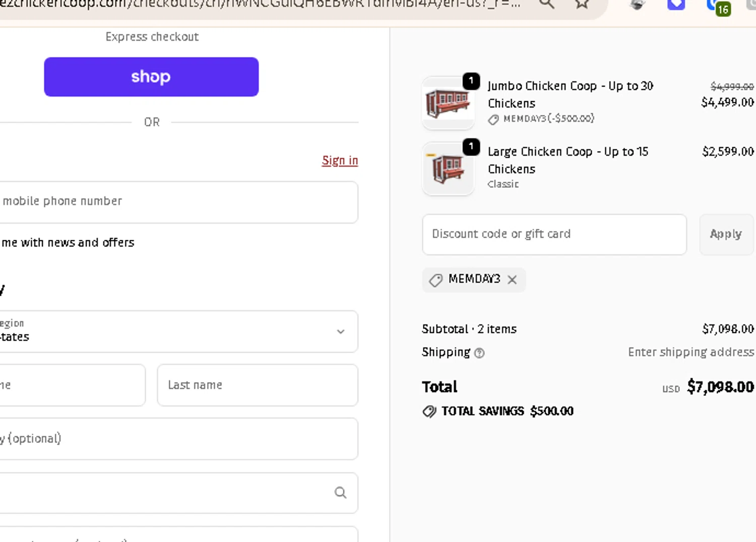Image resolution: width=756 pixels, height=542 pixels.
Task: Click the 'Enter shipping address' text
Action: [691, 352]
